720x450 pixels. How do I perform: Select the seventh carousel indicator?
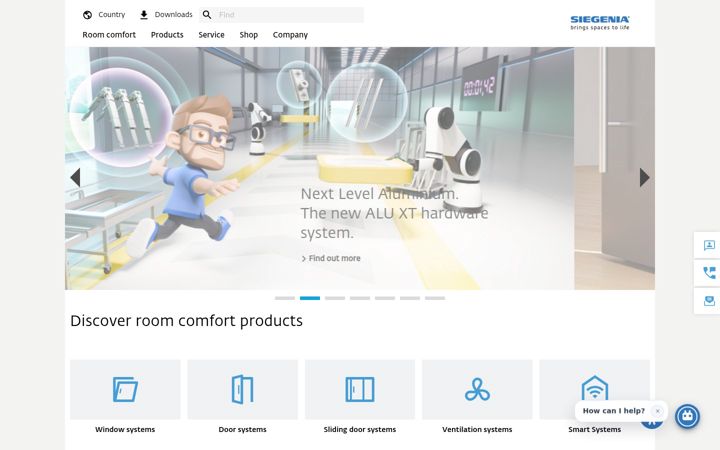435,298
